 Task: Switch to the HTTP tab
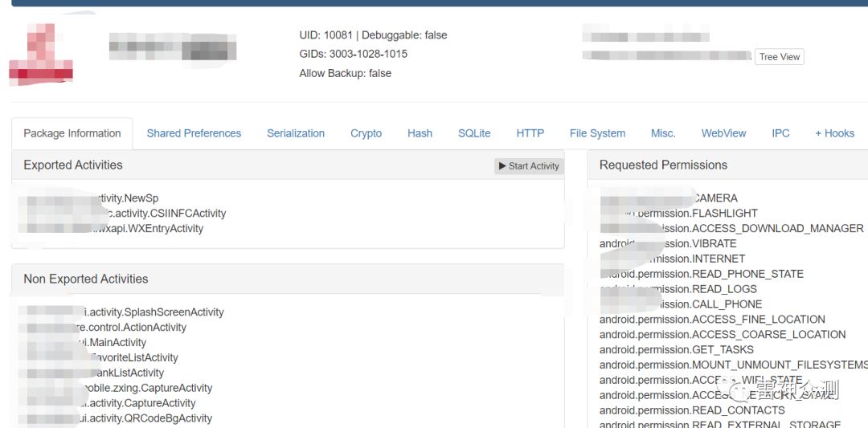click(530, 133)
